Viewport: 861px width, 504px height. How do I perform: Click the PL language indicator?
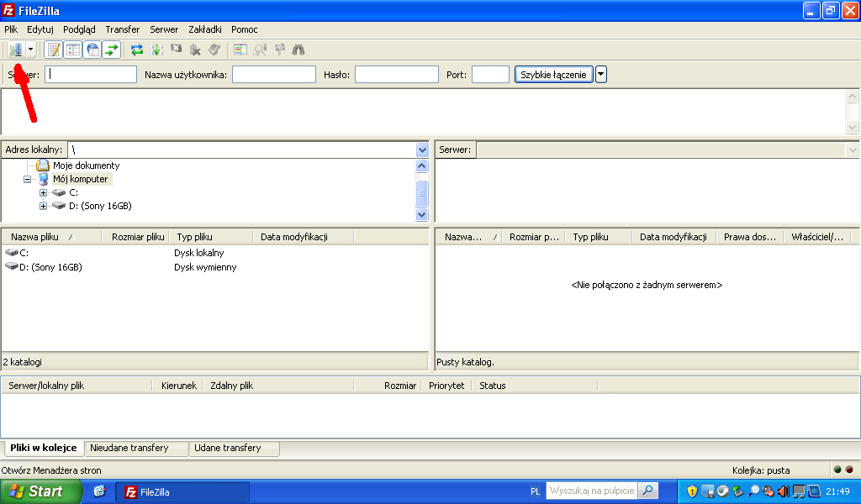point(535,491)
